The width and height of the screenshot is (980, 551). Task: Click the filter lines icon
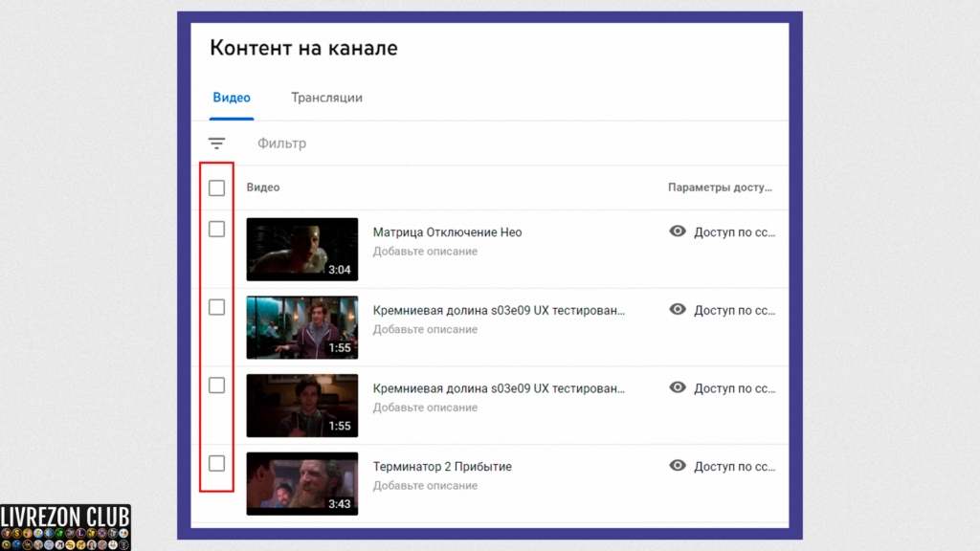tap(217, 143)
